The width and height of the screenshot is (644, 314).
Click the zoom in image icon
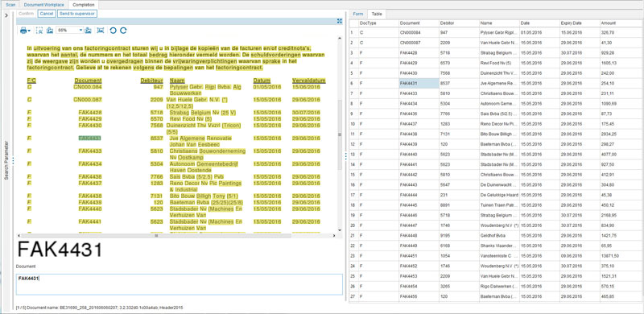tap(88, 30)
